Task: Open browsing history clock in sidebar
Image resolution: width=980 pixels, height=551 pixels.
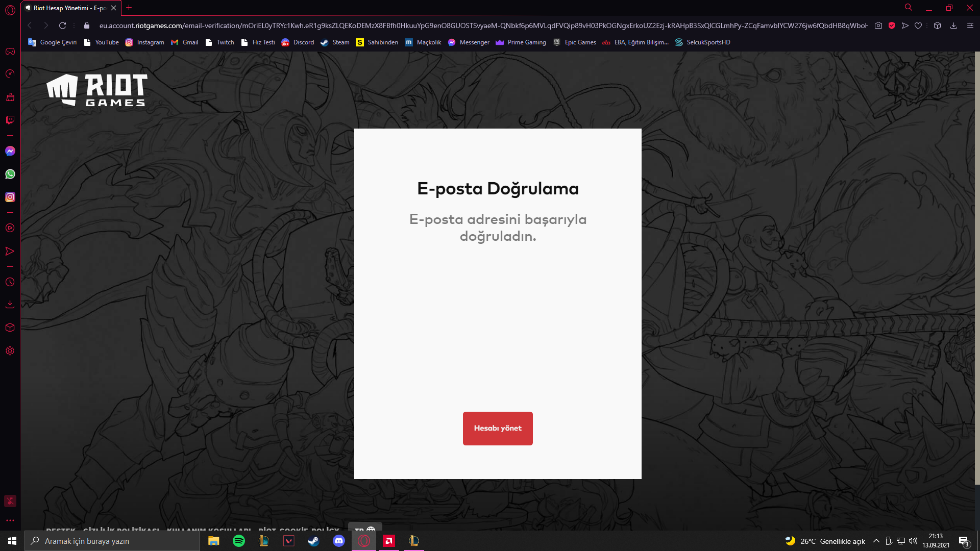Action: tap(10, 282)
